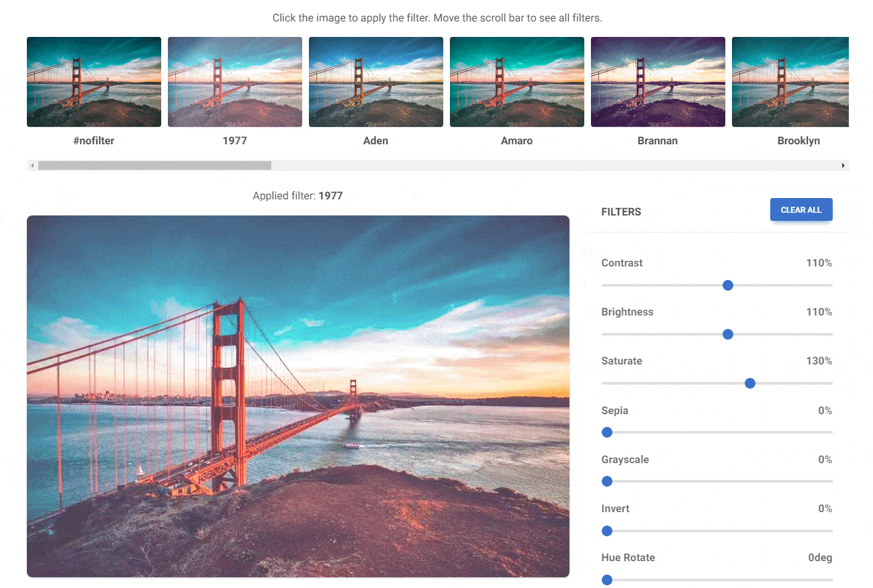The width and height of the screenshot is (873, 588).
Task: Click the Hue Rotate slider knob
Action: [x=607, y=580]
